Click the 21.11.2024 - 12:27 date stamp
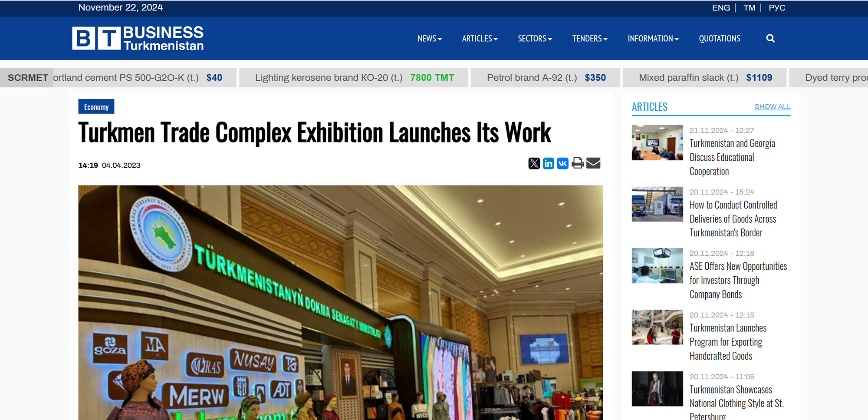The width and height of the screenshot is (868, 420). pyautogui.click(x=722, y=130)
